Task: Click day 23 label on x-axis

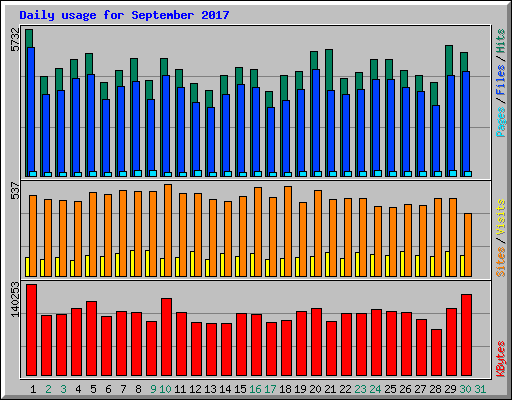Action: pyautogui.click(x=360, y=389)
